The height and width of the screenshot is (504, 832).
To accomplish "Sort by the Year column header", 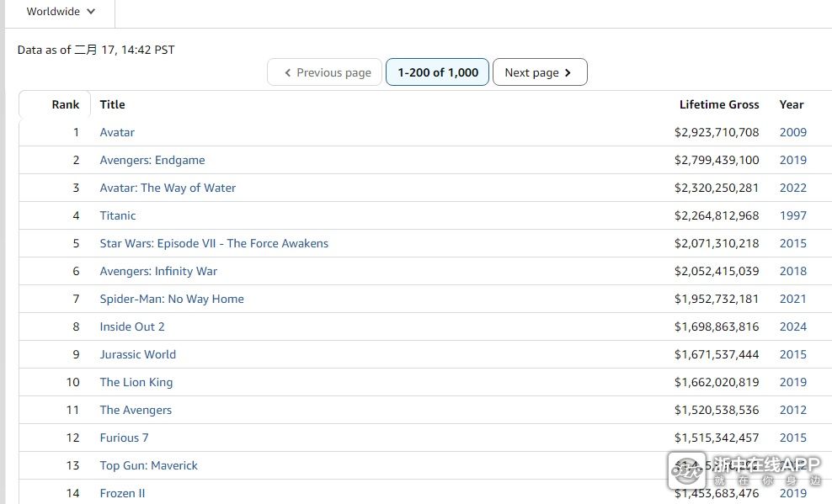I will coord(791,104).
